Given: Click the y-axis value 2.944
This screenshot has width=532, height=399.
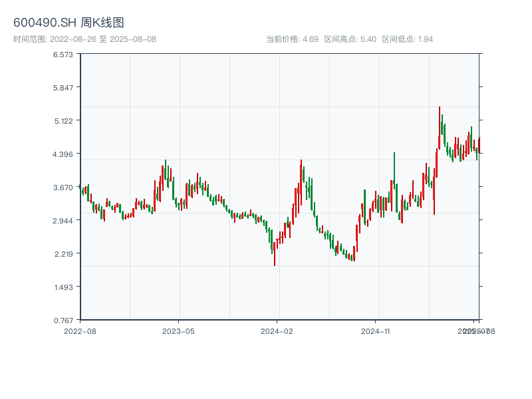Looking at the screenshot, I should point(63,221).
